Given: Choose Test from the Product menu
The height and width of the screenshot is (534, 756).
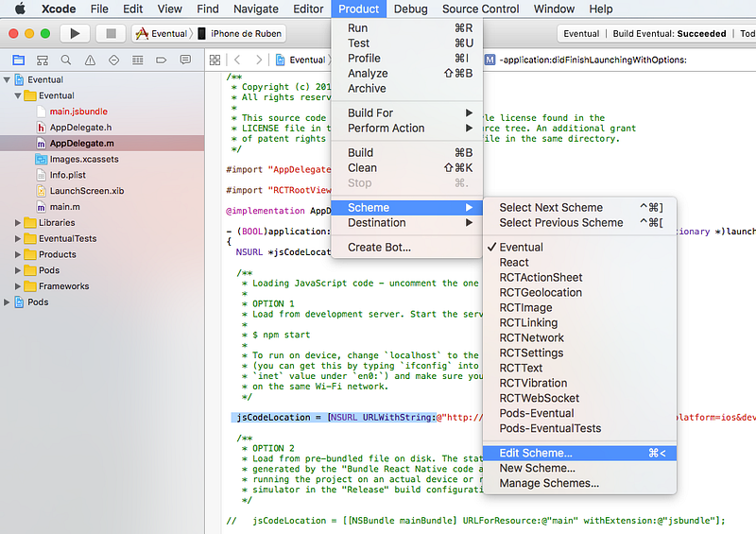Looking at the screenshot, I should click(407, 43).
